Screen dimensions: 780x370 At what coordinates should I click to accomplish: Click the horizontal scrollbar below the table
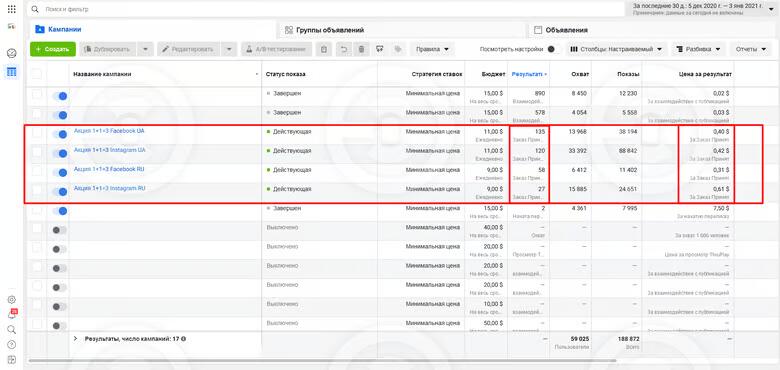(x=322, y=361)
